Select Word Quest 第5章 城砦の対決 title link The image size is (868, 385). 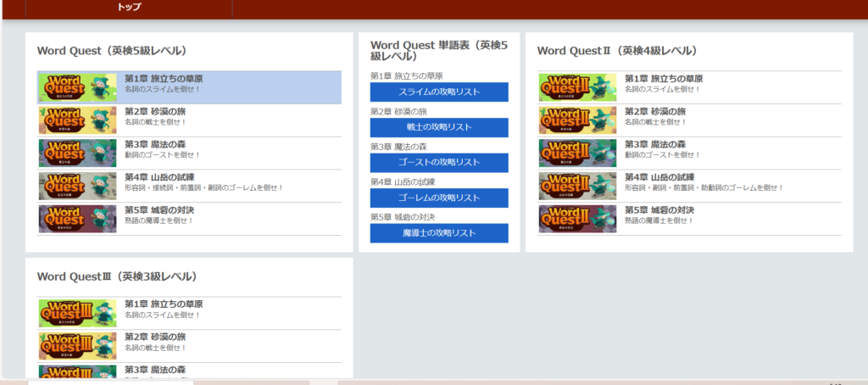[159, 210]
